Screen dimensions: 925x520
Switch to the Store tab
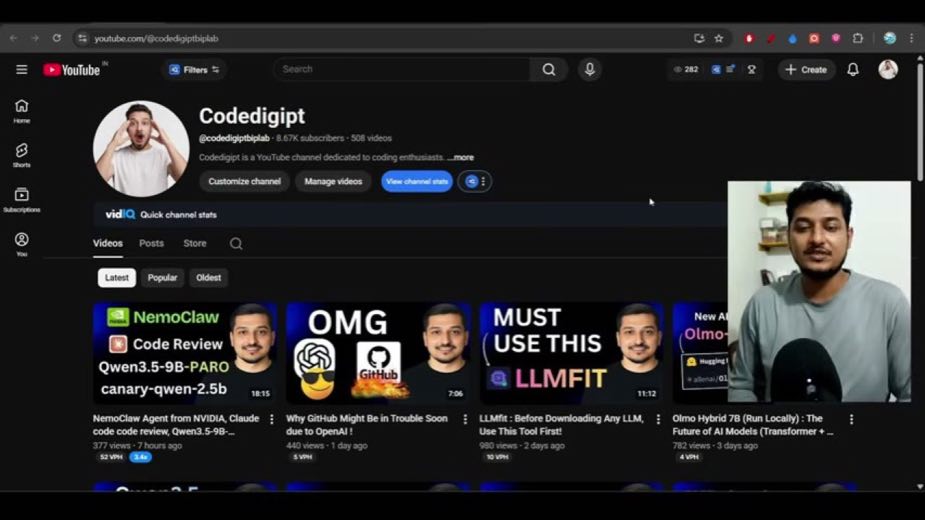click(x=195, y=243)
